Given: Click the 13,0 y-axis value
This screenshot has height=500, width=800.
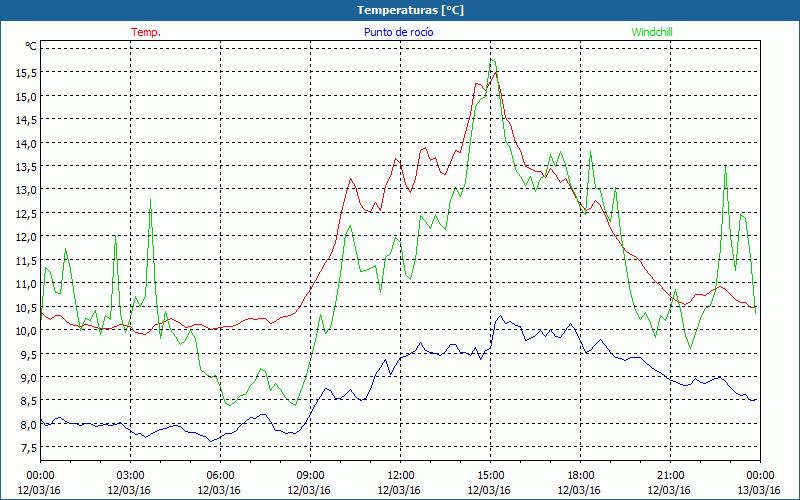Looking at the screenshot, I should (x=26, y=190).
